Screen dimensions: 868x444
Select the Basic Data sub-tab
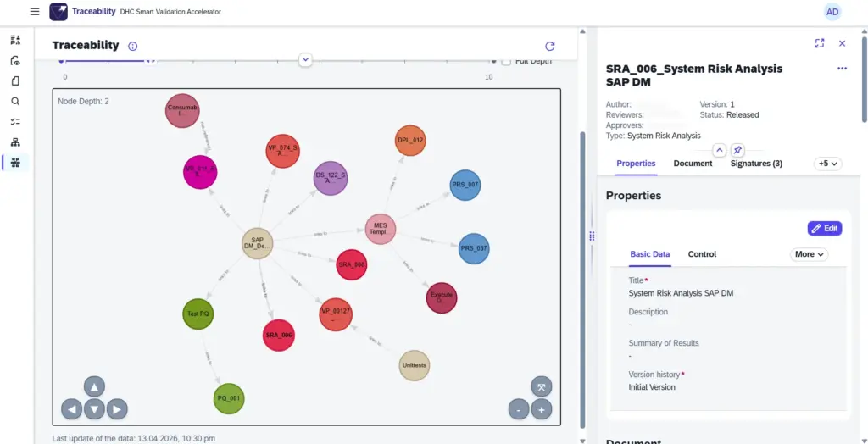pos(650,254)
